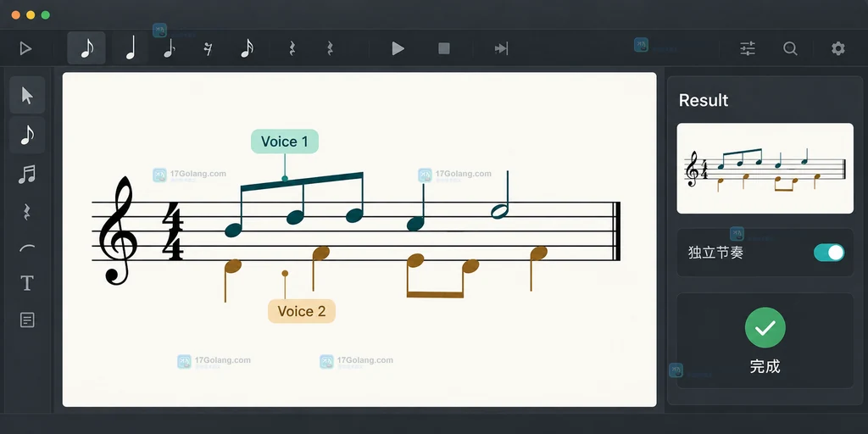The width and height of the screenshot is (868, 434).
Task: Click the Result panel heading
Action: point(704,100)
